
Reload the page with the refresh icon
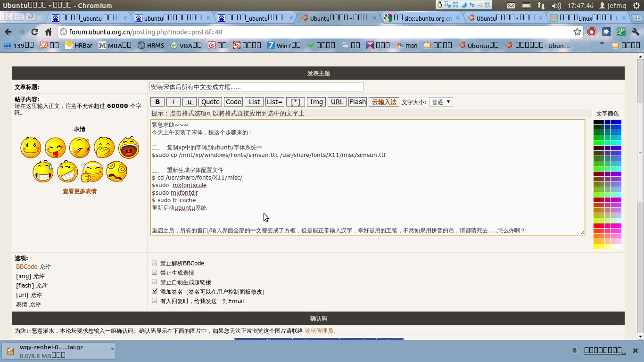click(x=34, y=32)
